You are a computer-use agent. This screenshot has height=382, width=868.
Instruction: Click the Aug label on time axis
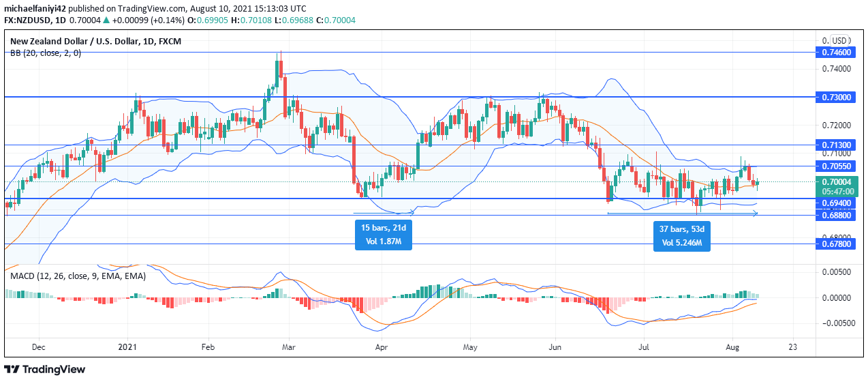point(732,347)
